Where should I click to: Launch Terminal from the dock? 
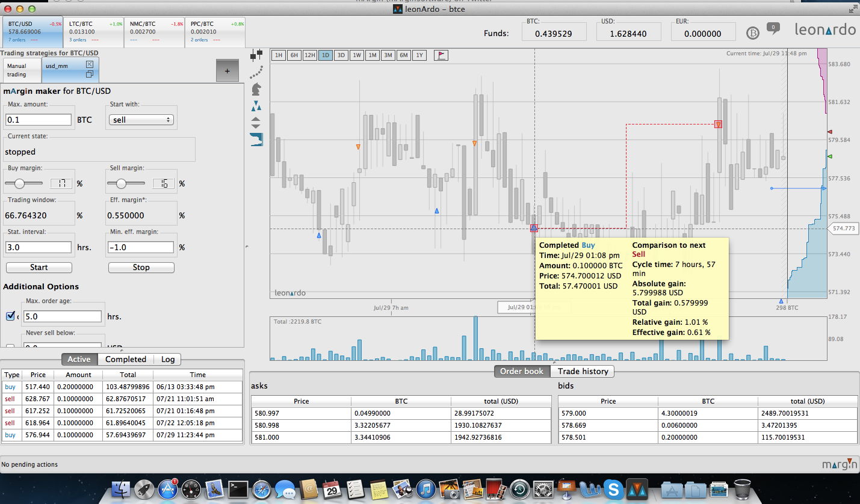[238, 488]
